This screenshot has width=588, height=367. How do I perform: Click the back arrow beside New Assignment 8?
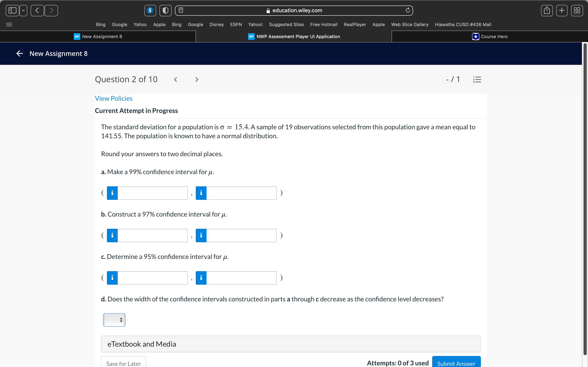point(20,53)
